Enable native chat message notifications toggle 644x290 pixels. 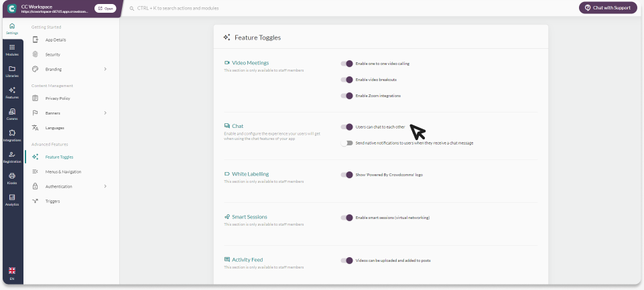pyautogui.click(x=346, y=143)
